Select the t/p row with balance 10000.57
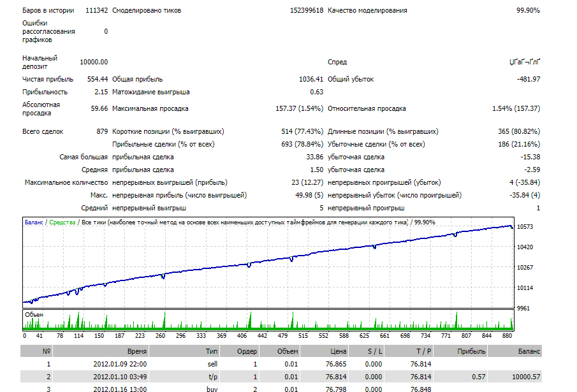 pos(281,377)
